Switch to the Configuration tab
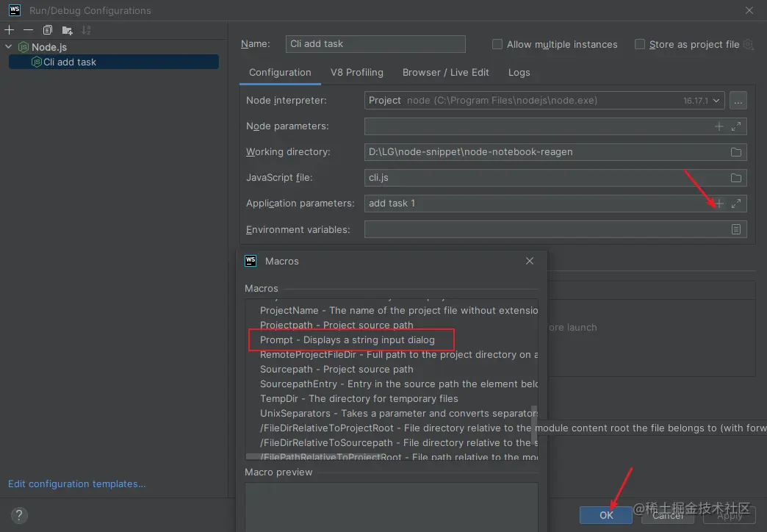Image resolution: width=767 pixels, height=532 pixels. (x=280, y=73)
